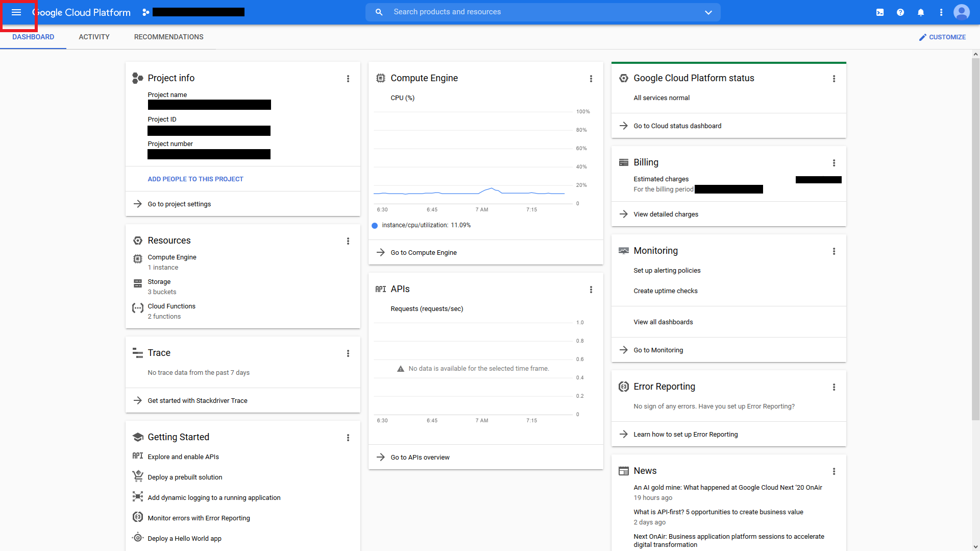Screen dimensions: 980x551
Task: Open the Monitoring card options menu
Action: (834, 251)
